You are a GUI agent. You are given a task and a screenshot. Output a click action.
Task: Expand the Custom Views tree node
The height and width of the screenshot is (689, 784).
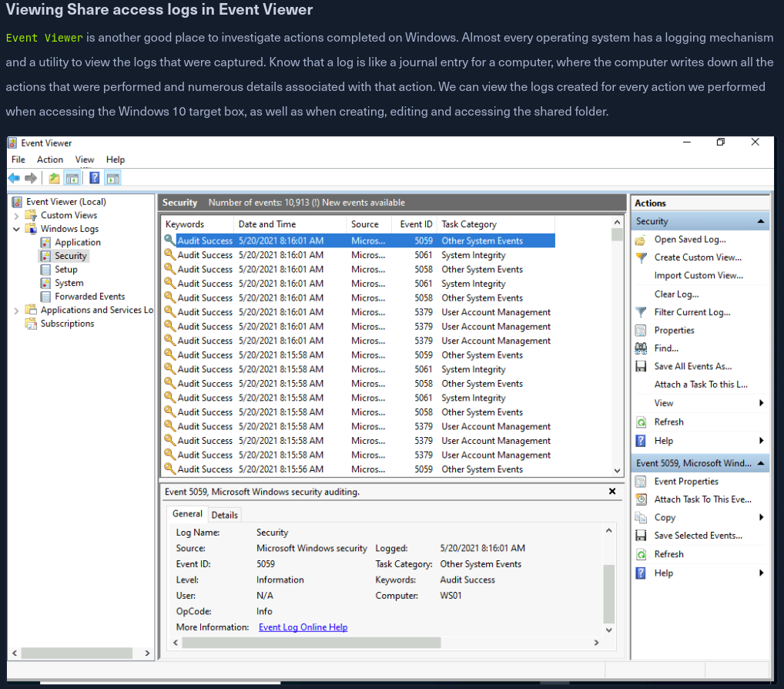[16, 216]
